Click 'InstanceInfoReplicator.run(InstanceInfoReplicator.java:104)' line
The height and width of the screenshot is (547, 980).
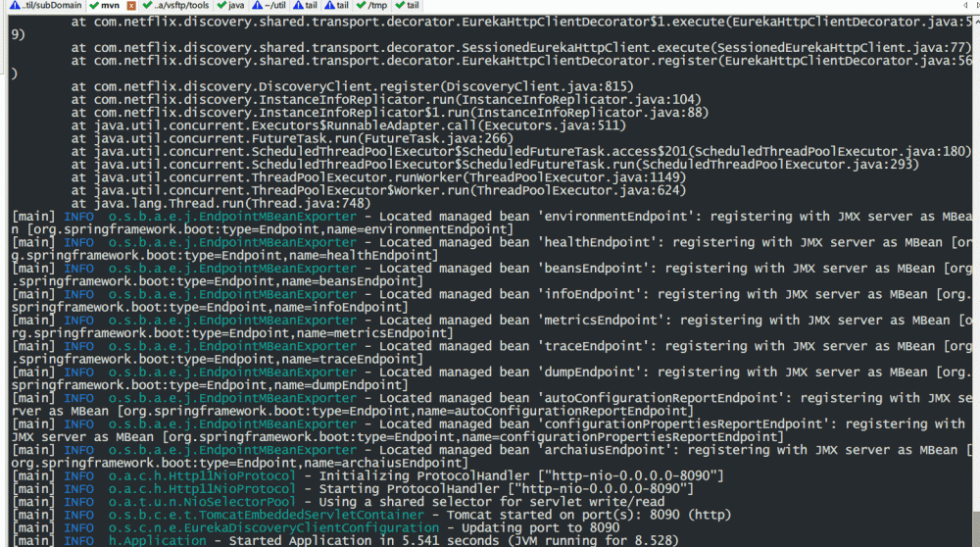click(x=385, y=99)
